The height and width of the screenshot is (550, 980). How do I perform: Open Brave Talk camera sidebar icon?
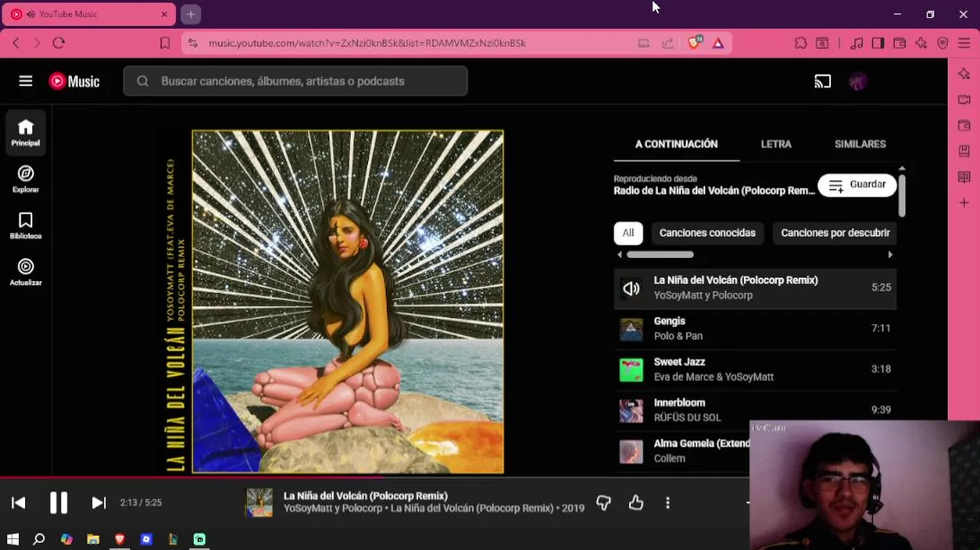[x=964, y=100]
